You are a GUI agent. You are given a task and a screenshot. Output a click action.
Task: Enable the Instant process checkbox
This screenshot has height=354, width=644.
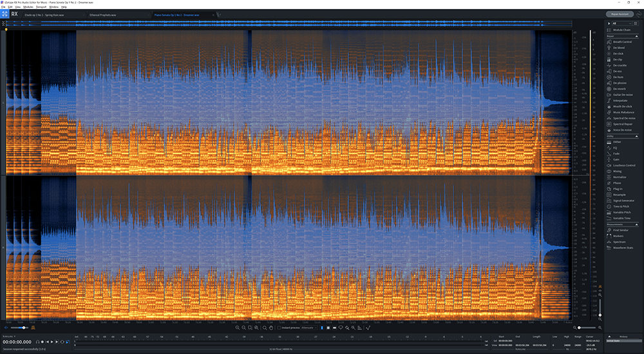click(x=279, y=328)
